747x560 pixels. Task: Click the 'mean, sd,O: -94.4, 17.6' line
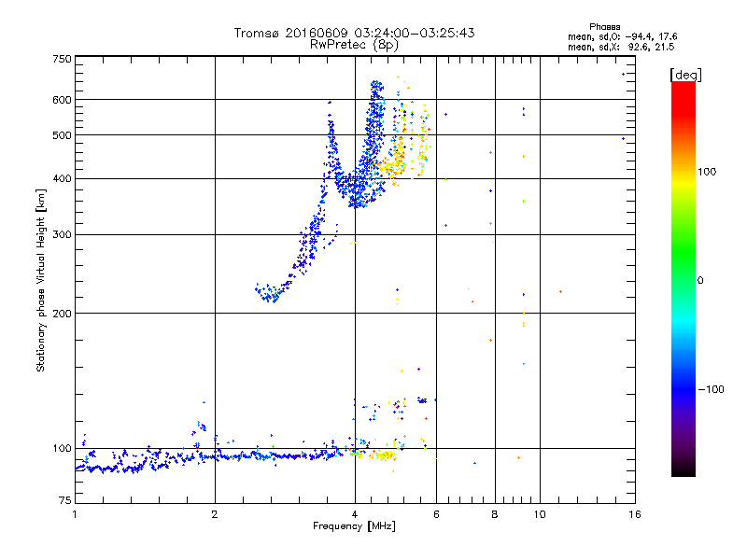622,36
